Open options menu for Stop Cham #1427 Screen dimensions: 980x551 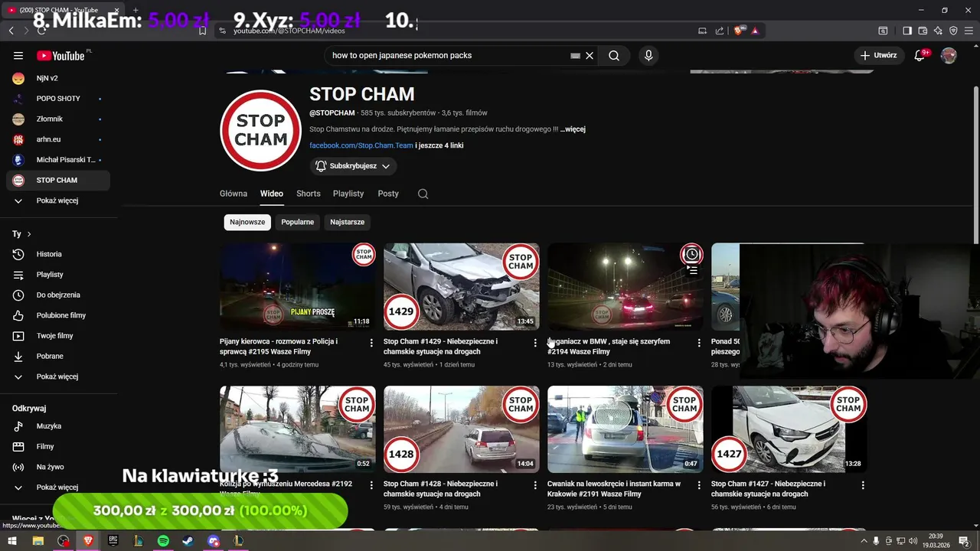pos(863,485)
